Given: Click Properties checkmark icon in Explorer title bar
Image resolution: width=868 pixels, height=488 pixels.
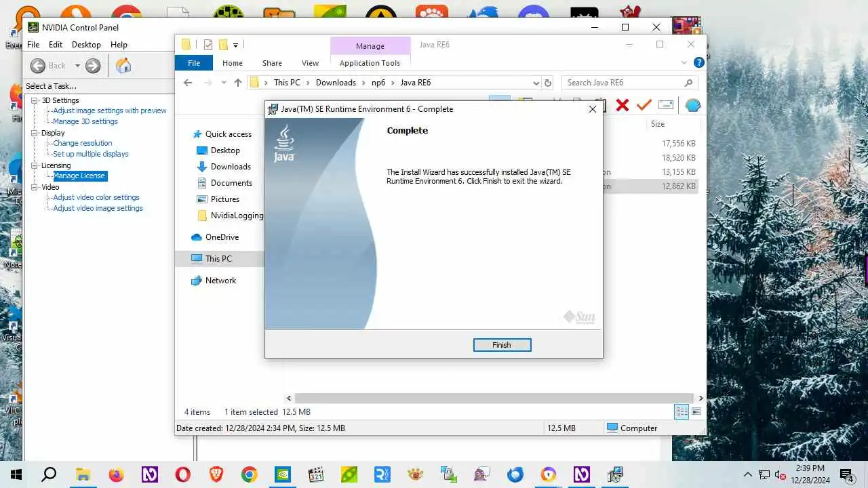Looking at the screenshot, I should 208,45.
